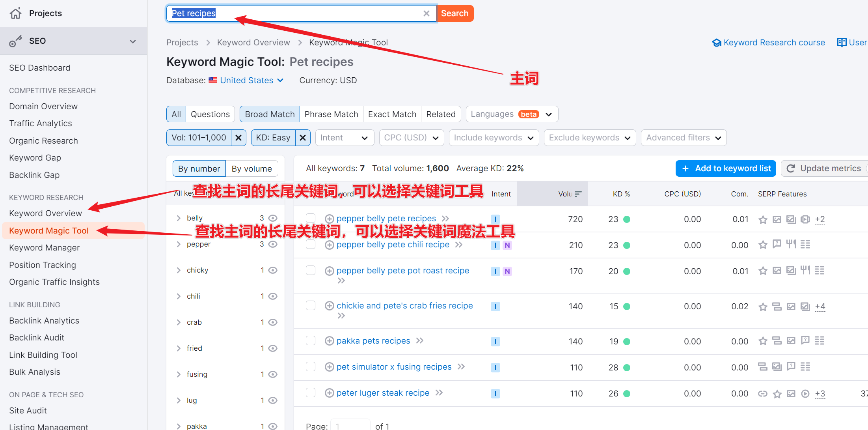Check the checkbox for pepper belly pete recipes

(x=310, y=217)
